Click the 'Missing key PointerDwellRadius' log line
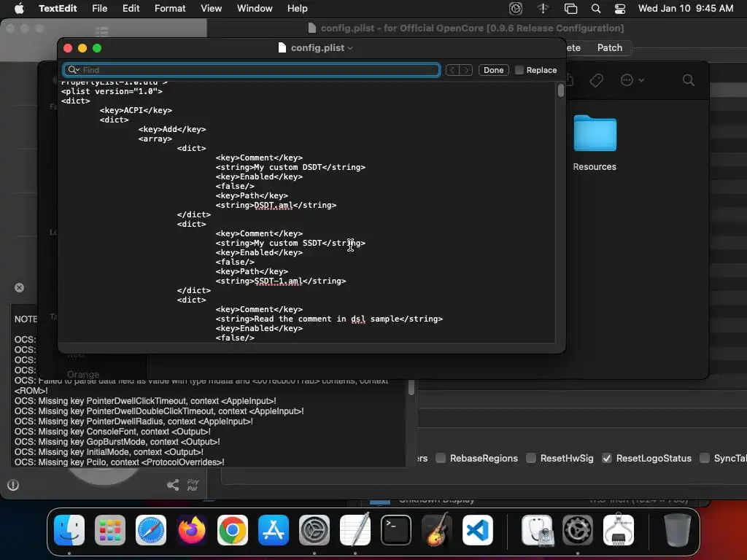The image size is (747, 560). pos(133,421)
